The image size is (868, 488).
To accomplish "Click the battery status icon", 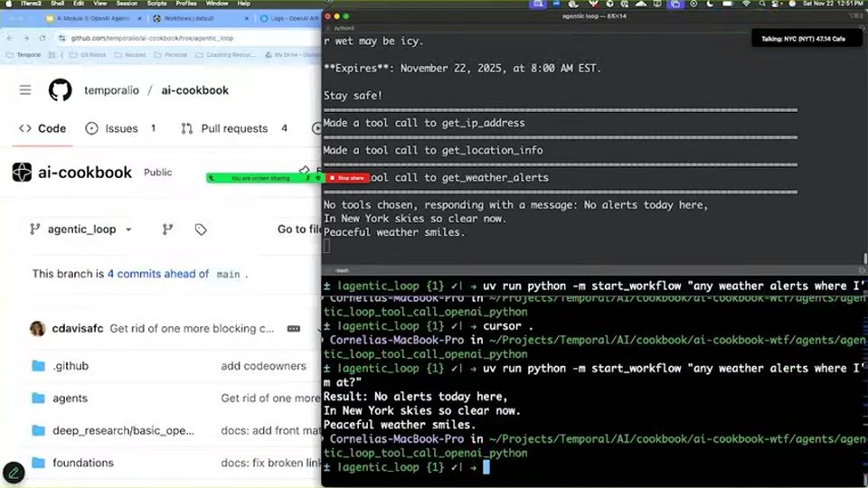I will coord(727,4).
